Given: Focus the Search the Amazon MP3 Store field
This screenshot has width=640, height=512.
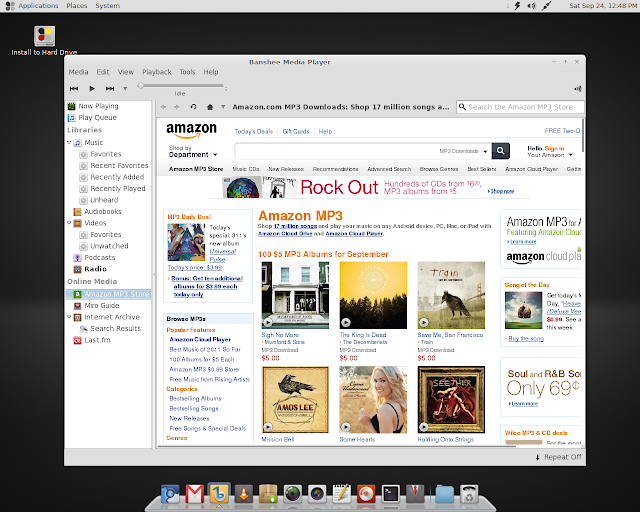Looking at the screenshot, I should click(520, 107).
